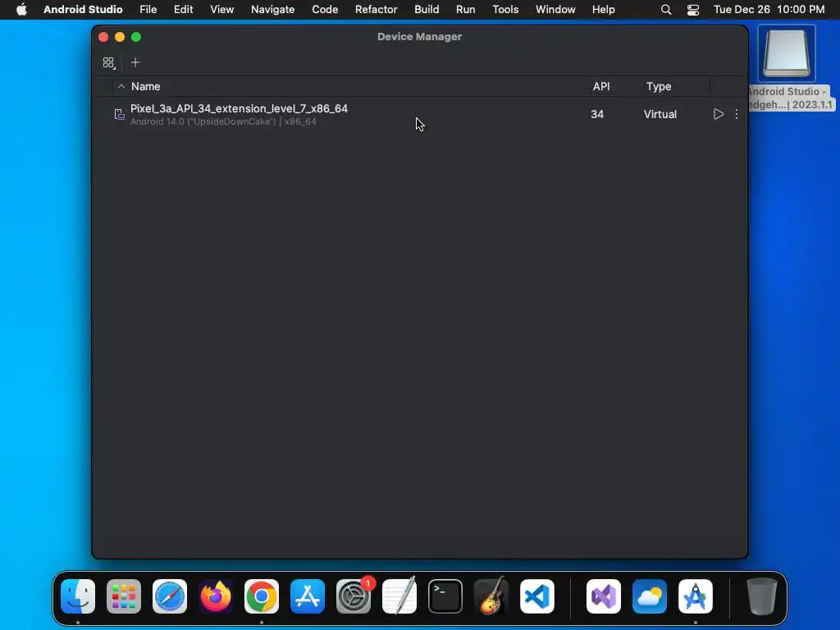Screen dimensions: 840x630
Task: Open the Tools menu
Action: (x=505, y=10)
